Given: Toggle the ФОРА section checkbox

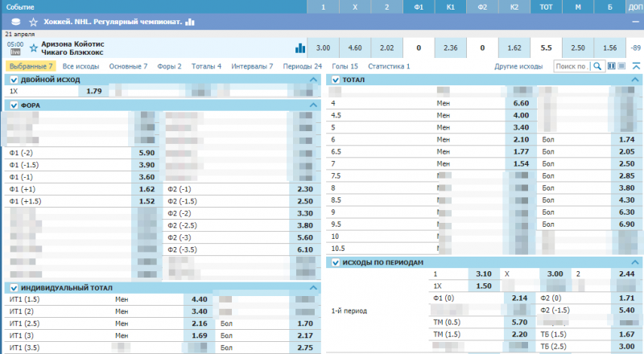Looking at the screenshot, I should [14, 105].
